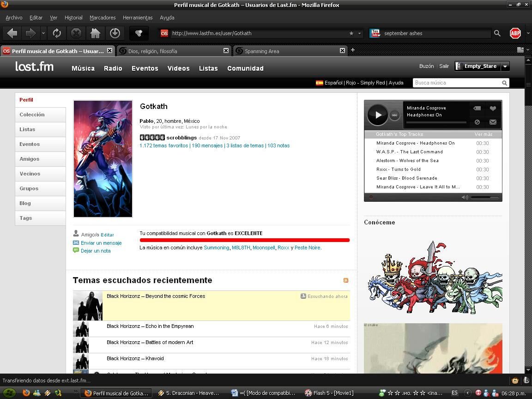The width and height of the screenshot is (532, 399).
Task: Click the Summoning artist link
Action: pos(217,248)
